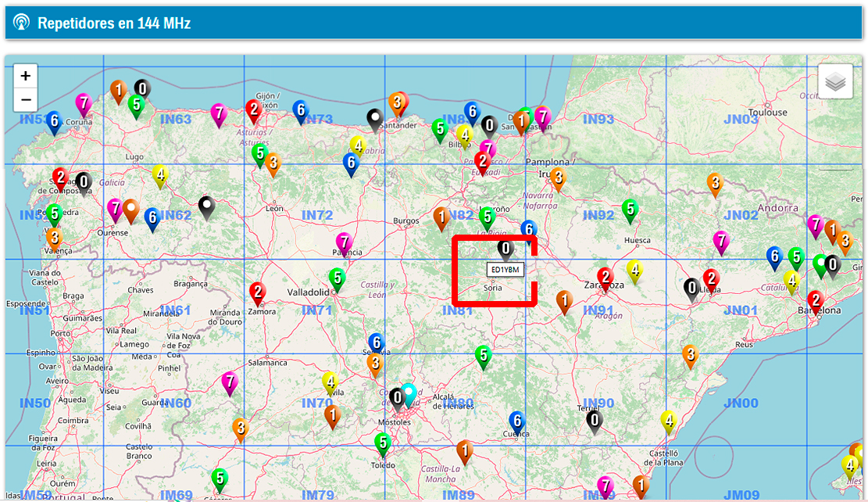The height and width of the screenshot is (502, 868).
Task: Select the red 2 marker at Zamora
Action: click(x=257, y=293)
